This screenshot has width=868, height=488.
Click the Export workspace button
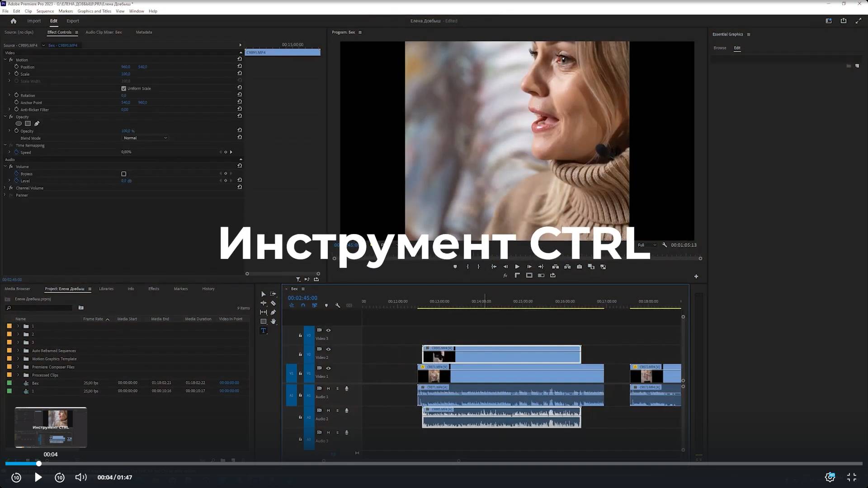click(x=72, y=21)
